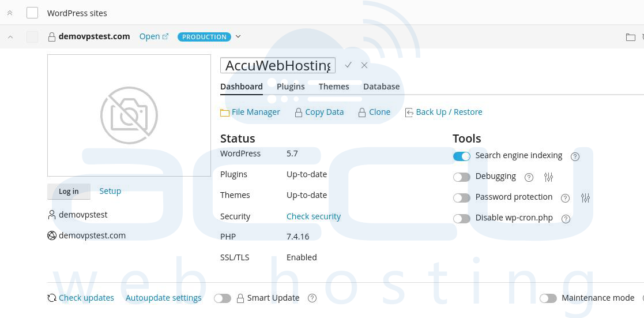Click the Plugins Up-to-date status value
Image resolution: width=644 pixels, height=318 pixels.
click(307, 175)
